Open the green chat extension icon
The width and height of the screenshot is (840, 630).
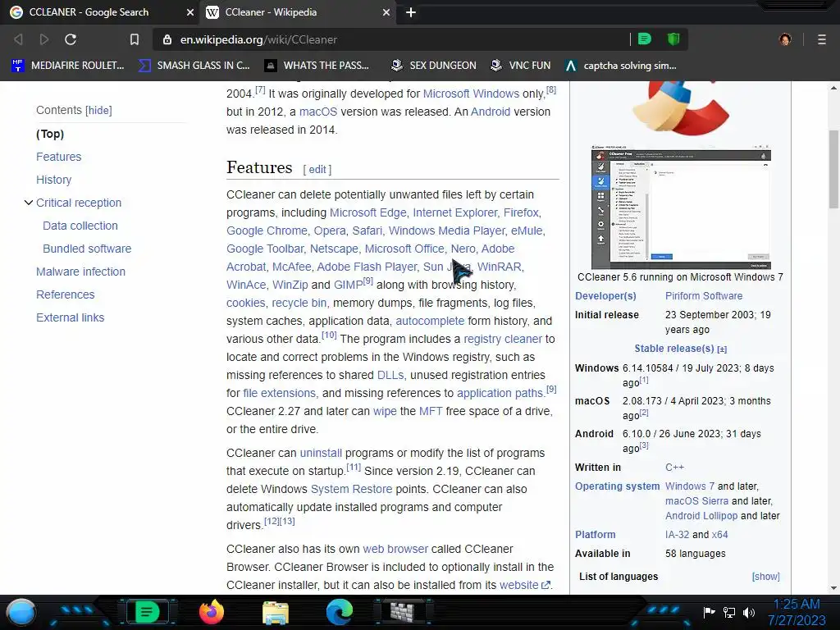point(645,39)
